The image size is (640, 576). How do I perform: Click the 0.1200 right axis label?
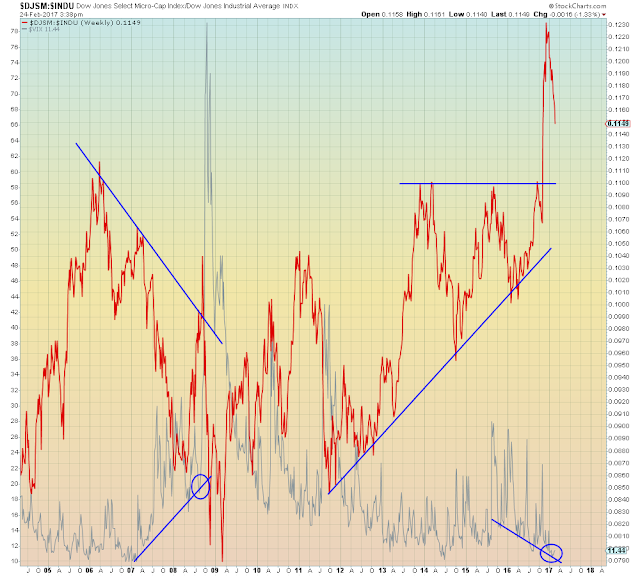click(x=618, y=61)
